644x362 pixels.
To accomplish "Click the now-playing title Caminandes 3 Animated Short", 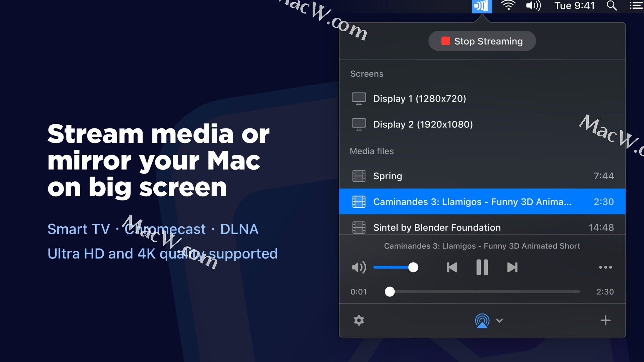I will click(x=482, y=246).
